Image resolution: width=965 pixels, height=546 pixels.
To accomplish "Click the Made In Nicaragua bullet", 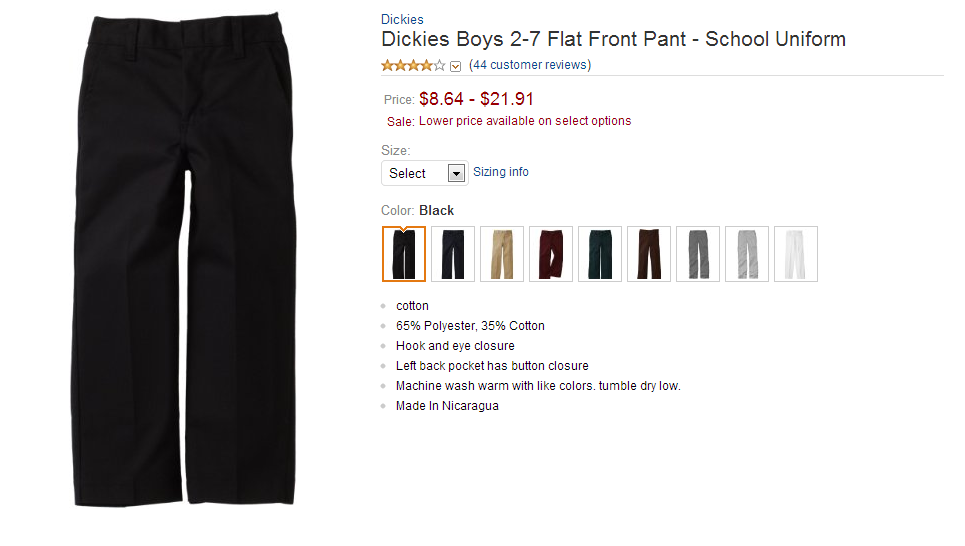I will click(447, 406).
